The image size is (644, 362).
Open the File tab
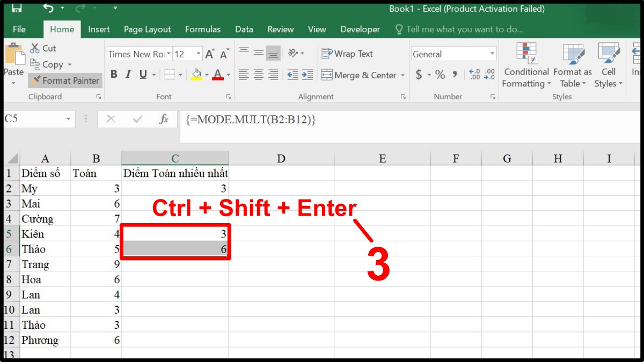[19, 29]
